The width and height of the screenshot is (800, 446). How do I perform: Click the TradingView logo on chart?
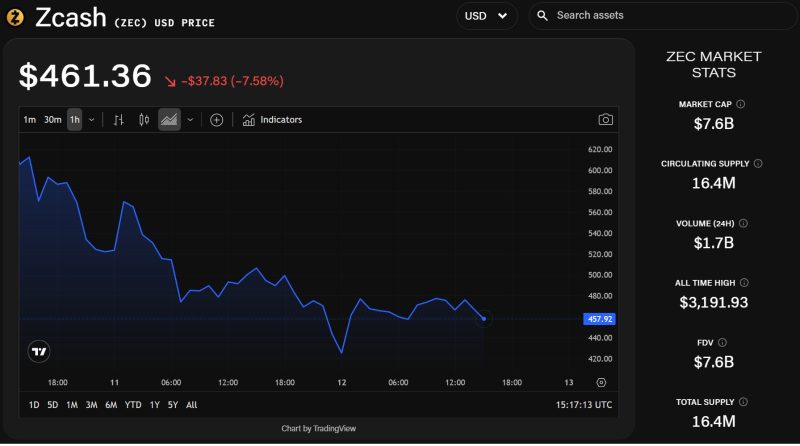[39, 351]
